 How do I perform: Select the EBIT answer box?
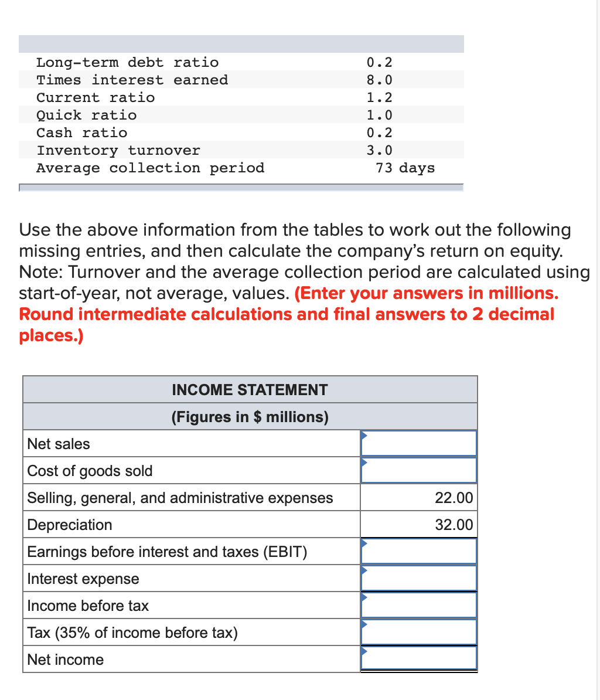click(419, 551)
